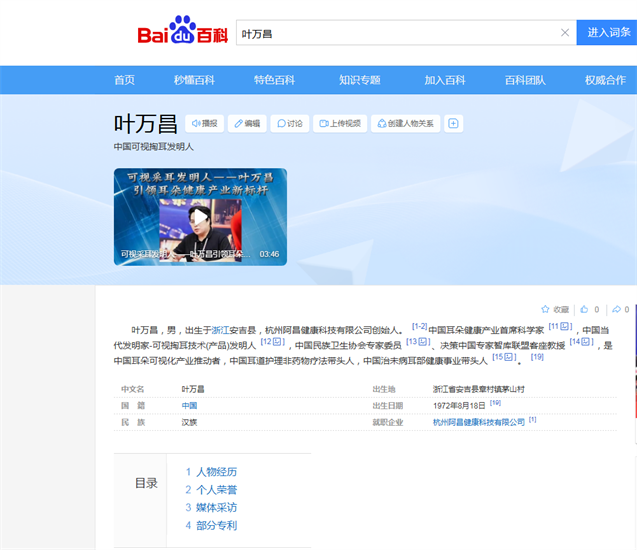
Task: Click the search field containing 叶万昌
Action: (x=406, y=32)
